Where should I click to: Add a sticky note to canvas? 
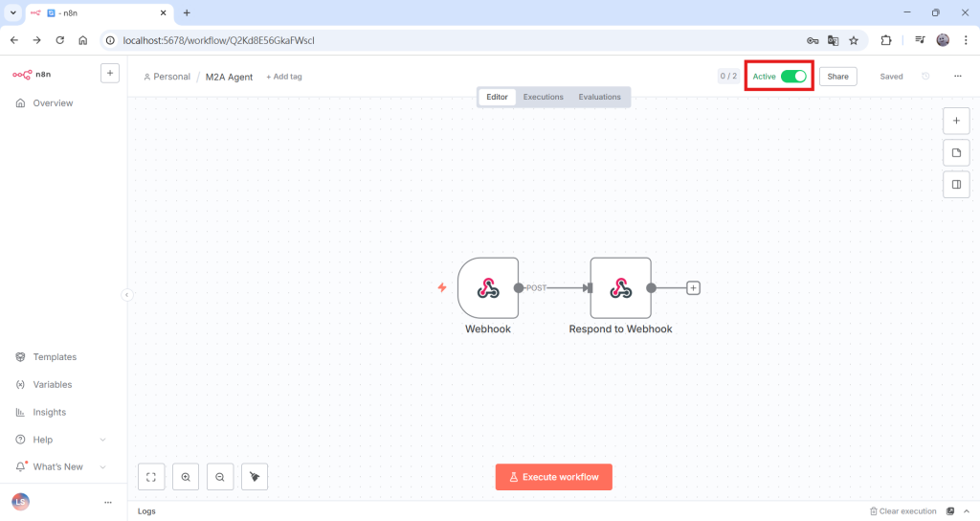click(956, 152)
